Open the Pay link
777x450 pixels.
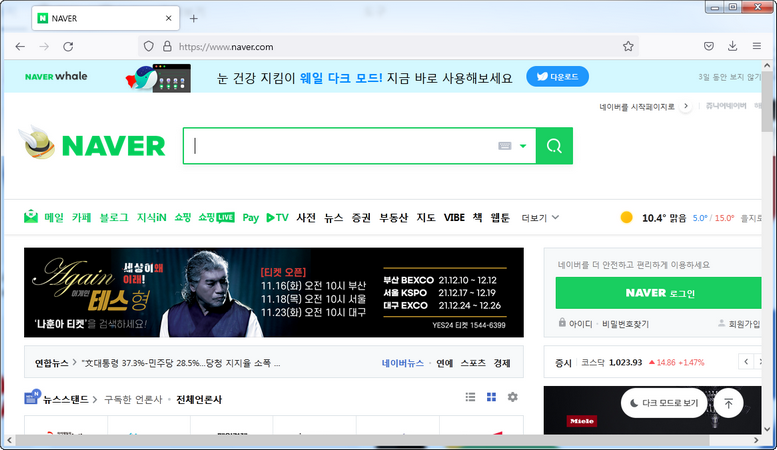(x=251, y=218)
